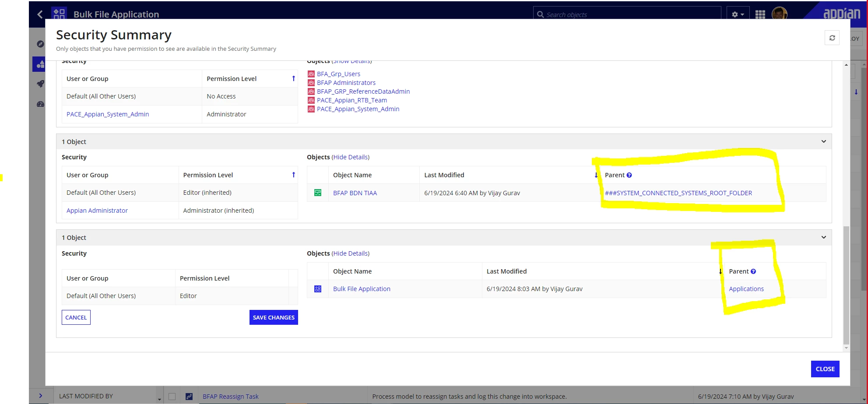Click the process model icon for BFAP Reassign Task
This screenshot has height=404, width=868.
[189, 397]
